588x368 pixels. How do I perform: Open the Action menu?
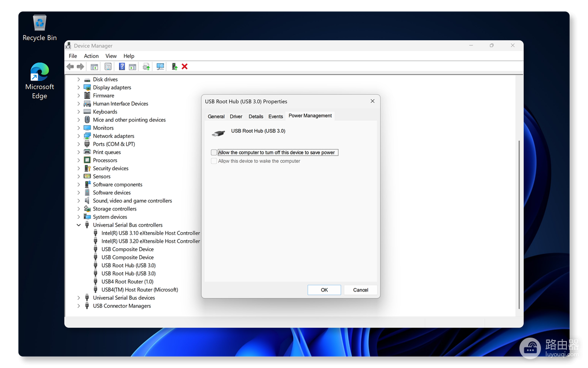91,56
